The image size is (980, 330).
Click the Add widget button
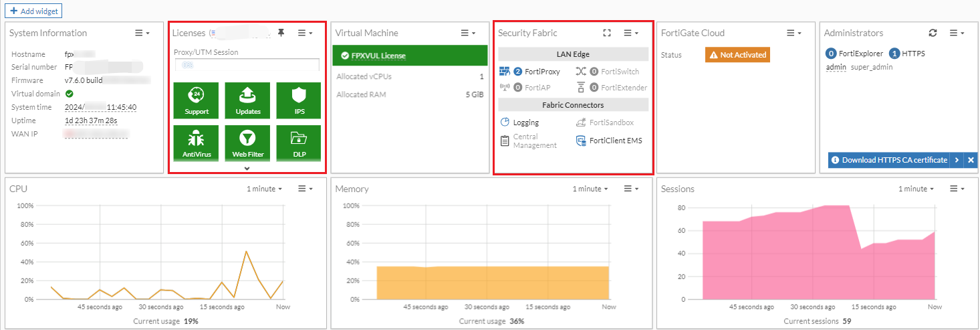33,11
